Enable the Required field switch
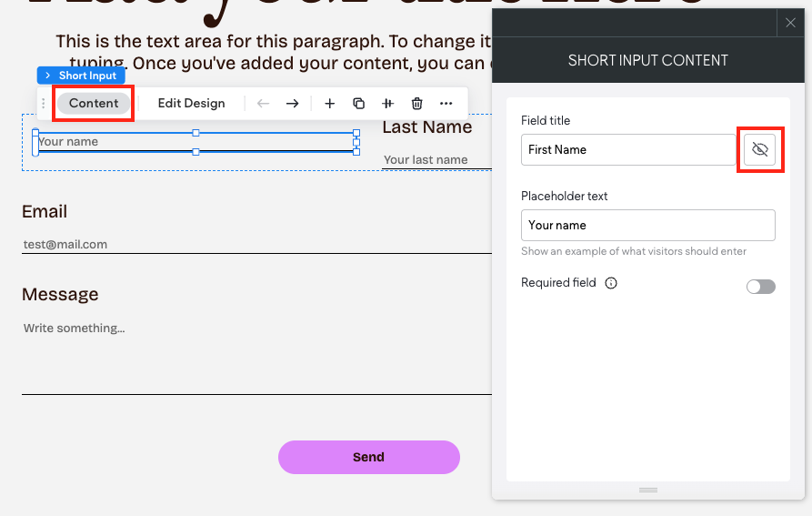Screen dimensions: 812x516 tap(760, 287)
